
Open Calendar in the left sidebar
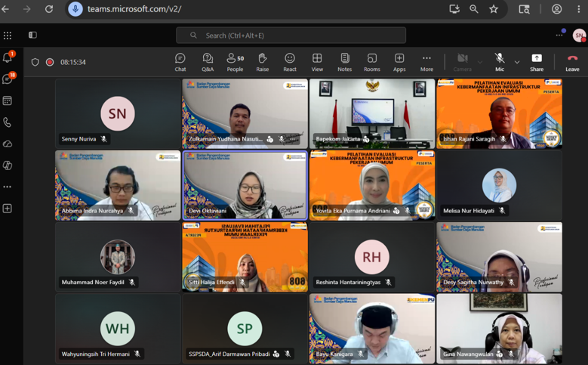[8, 101]
